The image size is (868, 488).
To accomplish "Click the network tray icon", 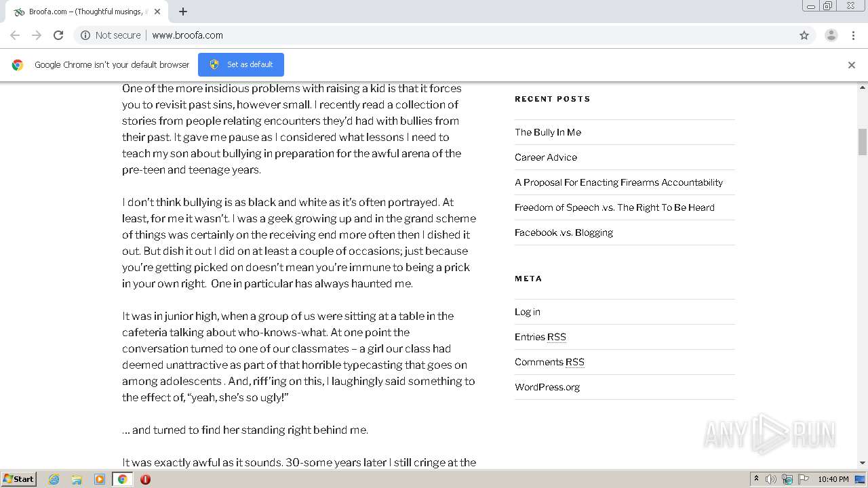I will pyautogui.click(x=787, y=479).
